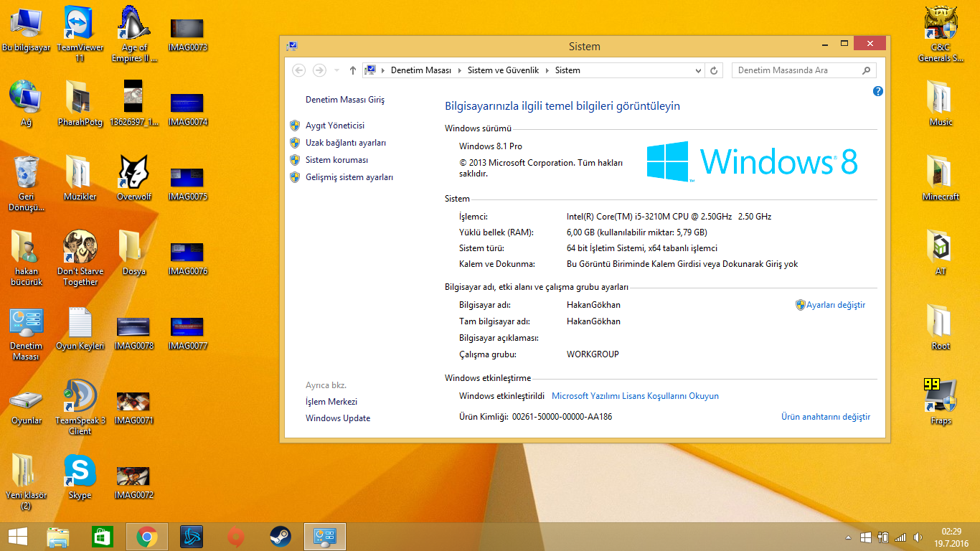Select Bu bilgisayar desktop icon
980x551 pixels.
(x=27, y=31)
